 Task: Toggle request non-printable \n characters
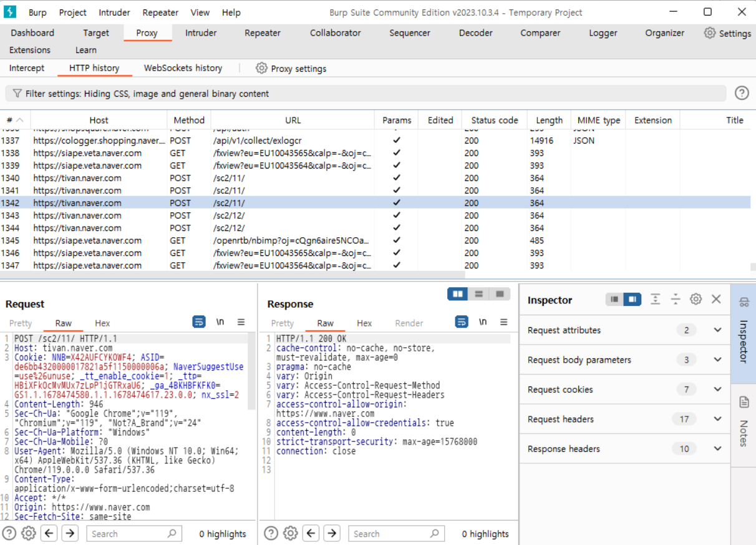(220, 322)
